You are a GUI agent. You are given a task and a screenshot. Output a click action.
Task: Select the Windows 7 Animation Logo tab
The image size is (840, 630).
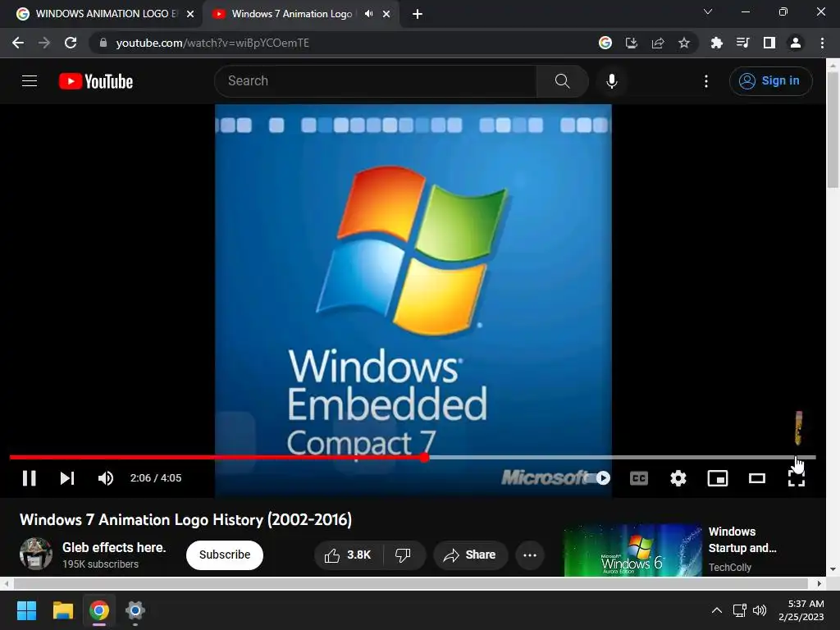tap(292, 14)
